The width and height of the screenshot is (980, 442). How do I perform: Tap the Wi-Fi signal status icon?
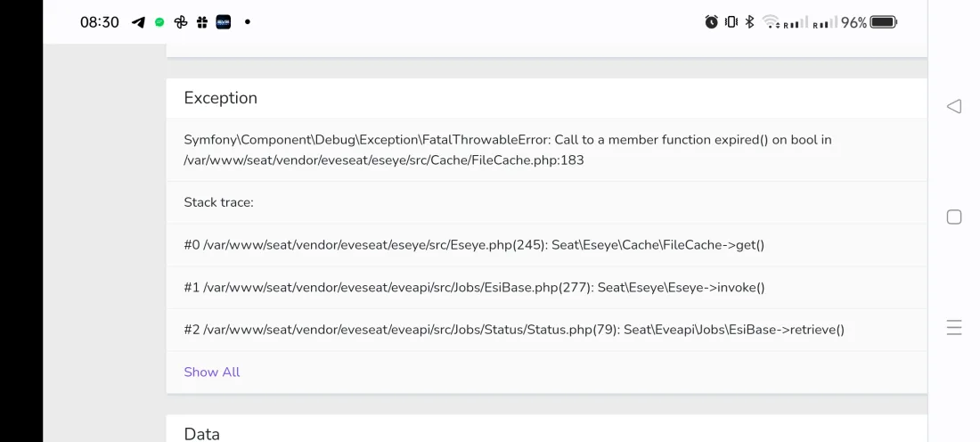tap(771, 22)
